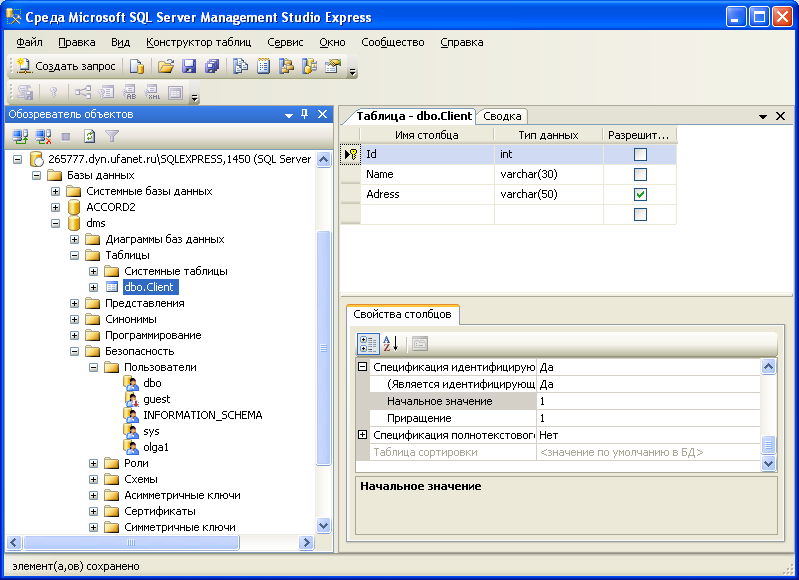The image size is (799, 580).
Task: Collapse the Безопасность folder
Action: tap(74, 351)
